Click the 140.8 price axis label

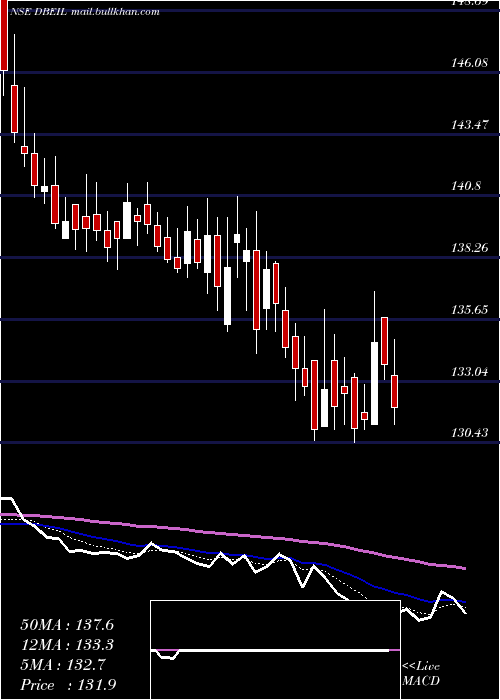pos(466,186)
